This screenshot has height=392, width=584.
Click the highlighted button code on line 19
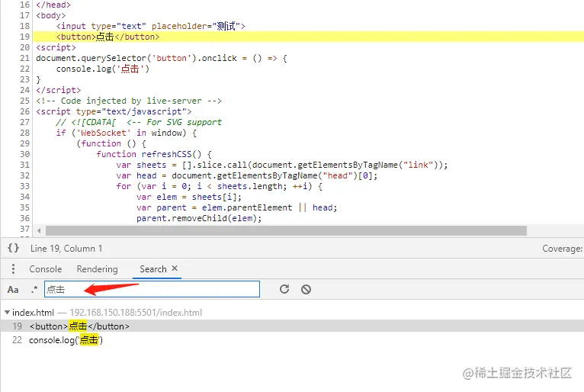click(x=107, y=37)
